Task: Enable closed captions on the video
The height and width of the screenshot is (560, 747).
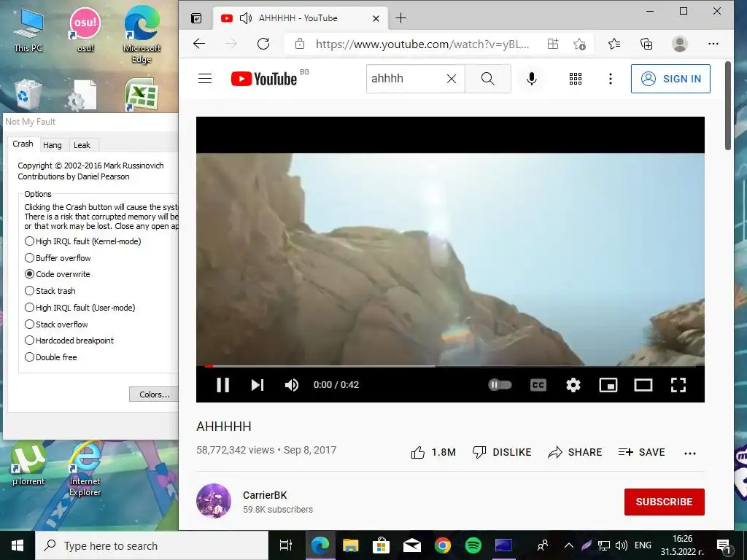Action: [x=538, y=385]
